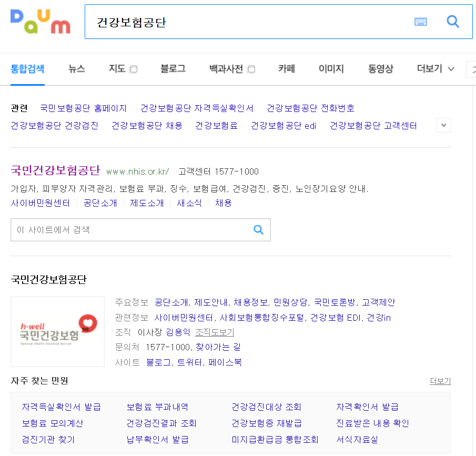Switch to the 뉴스 tab

76,68
